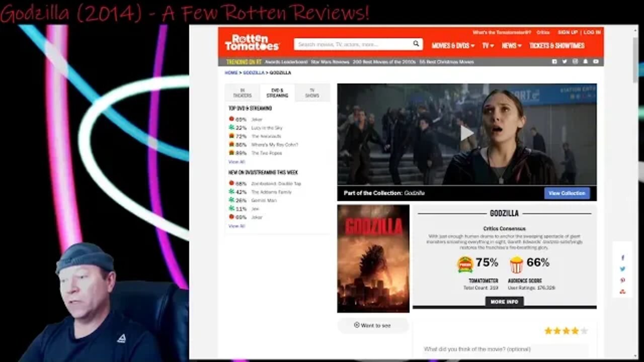
Task: Click the search magnifier icon
Action: pyautogui.click(x=416, y=44)
